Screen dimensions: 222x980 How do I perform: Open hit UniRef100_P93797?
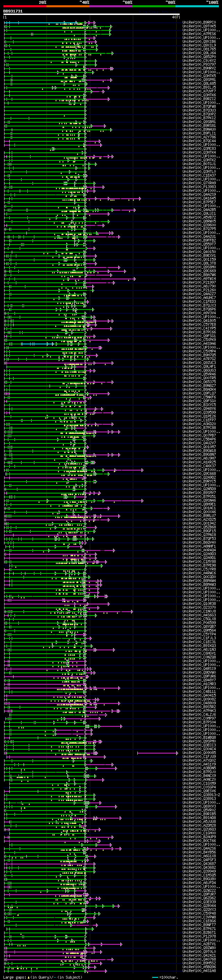[199, 64]
